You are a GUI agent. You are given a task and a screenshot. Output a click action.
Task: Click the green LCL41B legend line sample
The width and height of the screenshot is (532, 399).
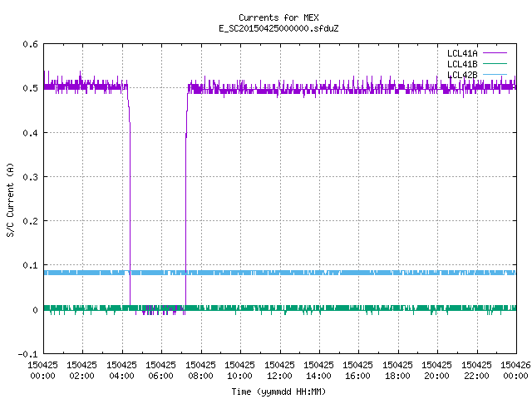point(495,63)
